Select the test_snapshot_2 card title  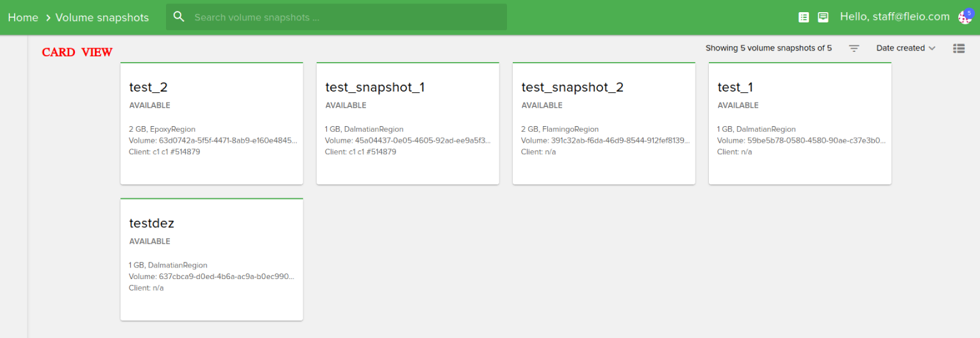(572, 88)
